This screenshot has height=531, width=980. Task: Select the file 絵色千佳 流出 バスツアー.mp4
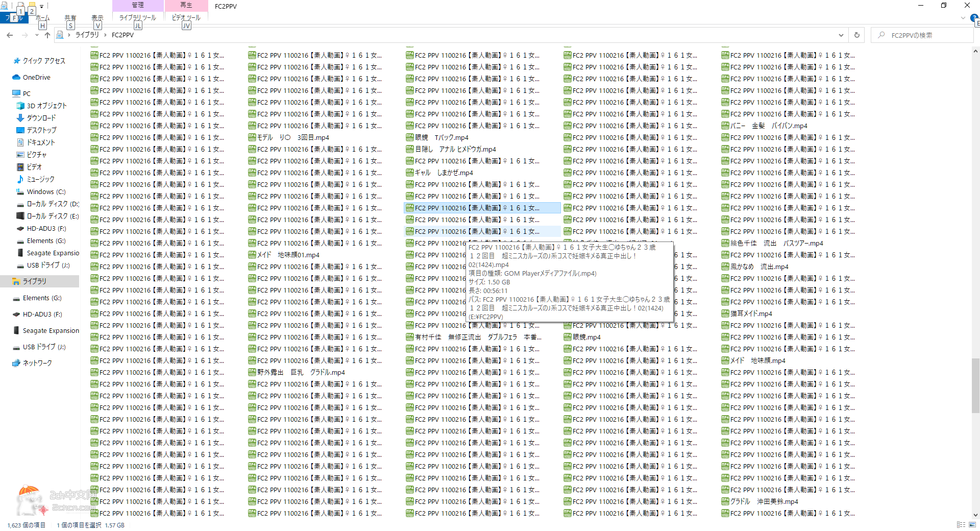click(772, 244)
